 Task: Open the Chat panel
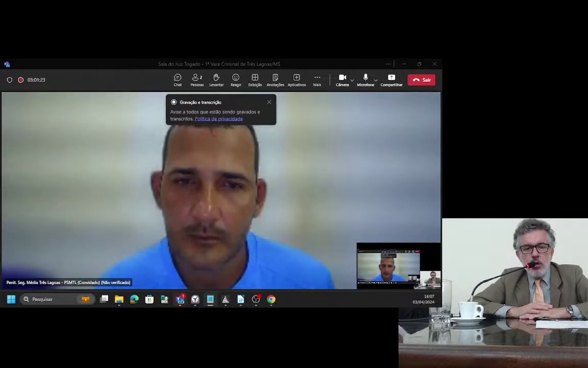[x=178, y=80]
